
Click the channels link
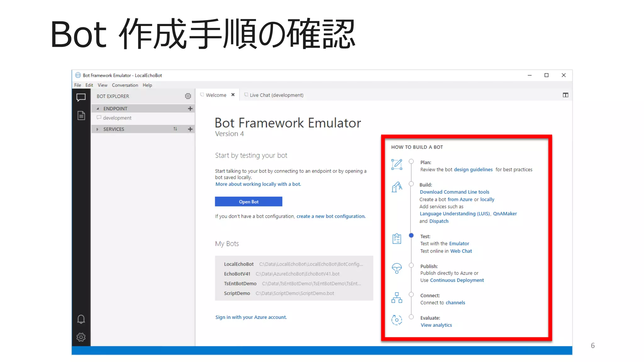pos(455,303)
